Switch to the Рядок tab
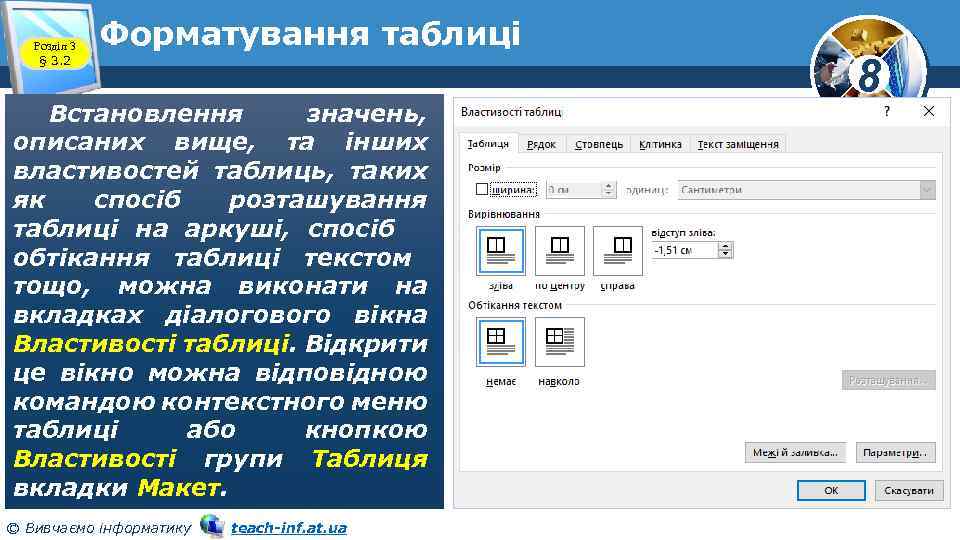 tap(541, 144)
